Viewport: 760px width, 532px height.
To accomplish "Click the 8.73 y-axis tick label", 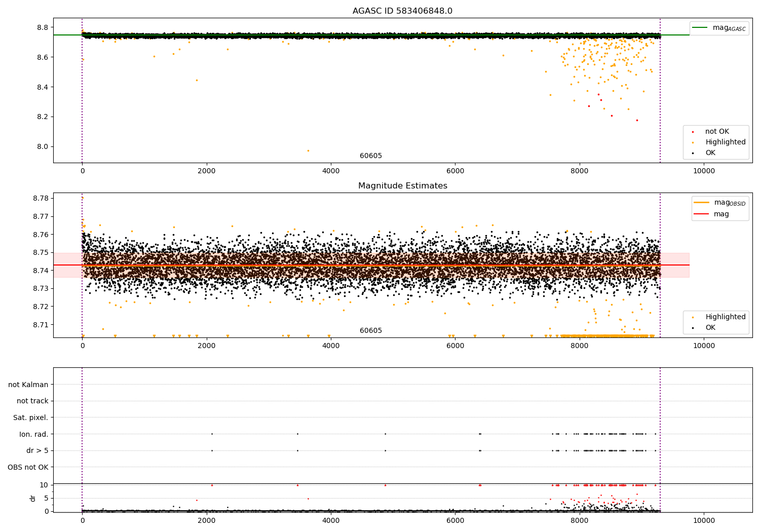I will click(41, 288).
